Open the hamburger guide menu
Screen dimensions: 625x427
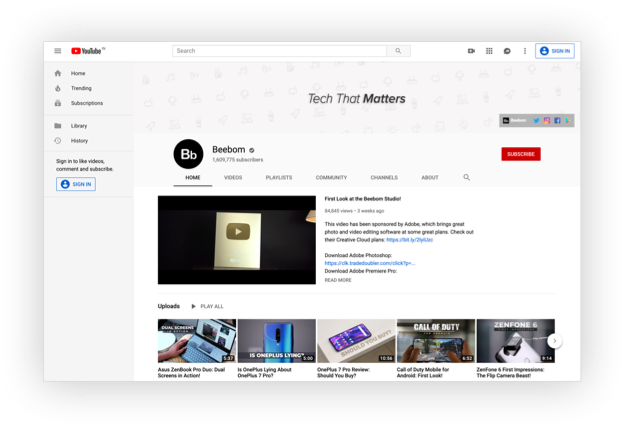pos(58,51)
